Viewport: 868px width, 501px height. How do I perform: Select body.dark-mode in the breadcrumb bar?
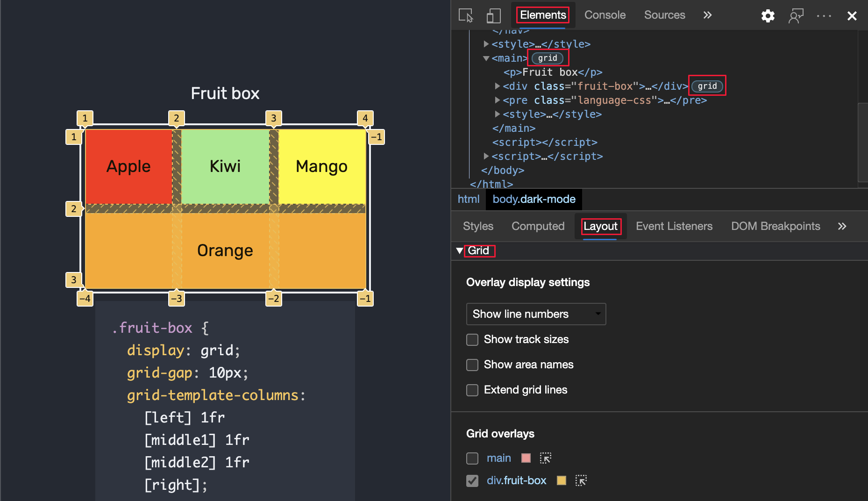[x=534, y=199]
